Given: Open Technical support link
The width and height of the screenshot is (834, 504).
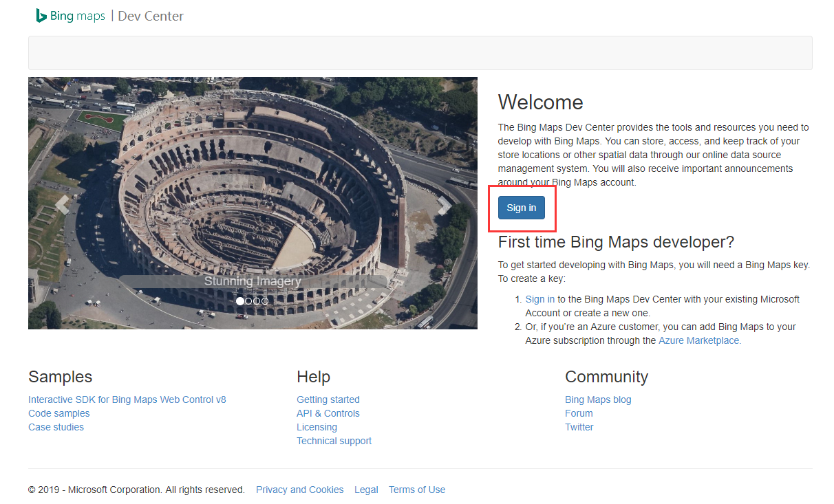Looking at the screenshot, I should pos(334,441).
